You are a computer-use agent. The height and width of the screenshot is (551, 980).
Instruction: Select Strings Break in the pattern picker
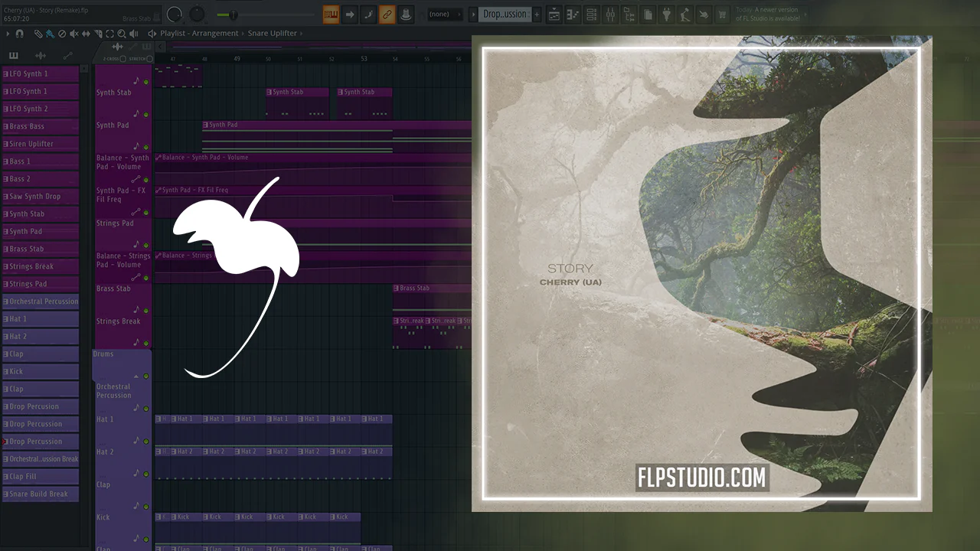coord(41,266)
